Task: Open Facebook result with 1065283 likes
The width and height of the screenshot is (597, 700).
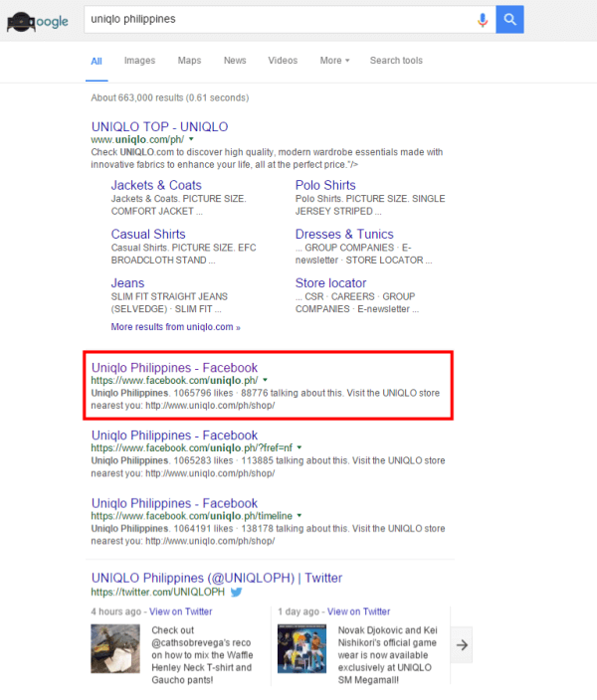Action: click(174, 436)
